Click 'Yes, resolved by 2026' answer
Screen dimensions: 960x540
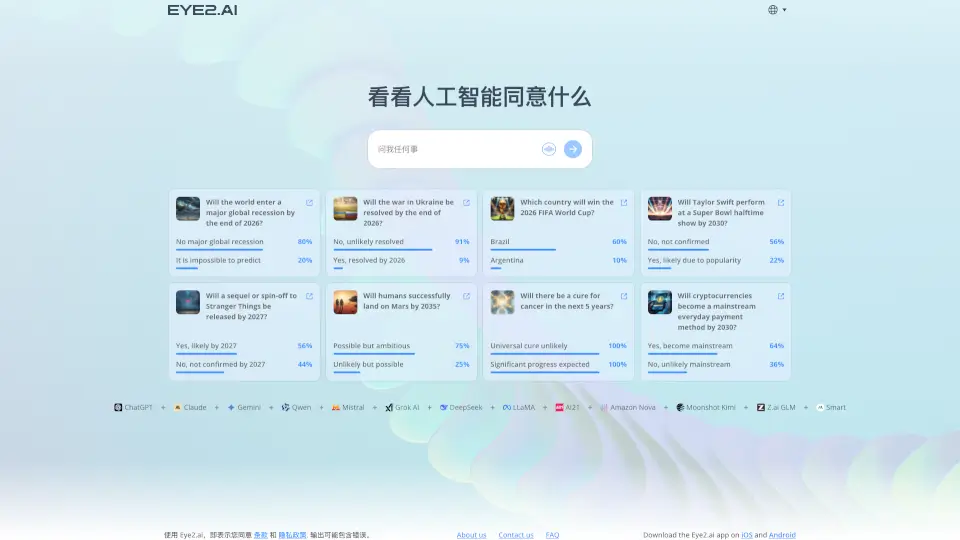pos(401,261)
